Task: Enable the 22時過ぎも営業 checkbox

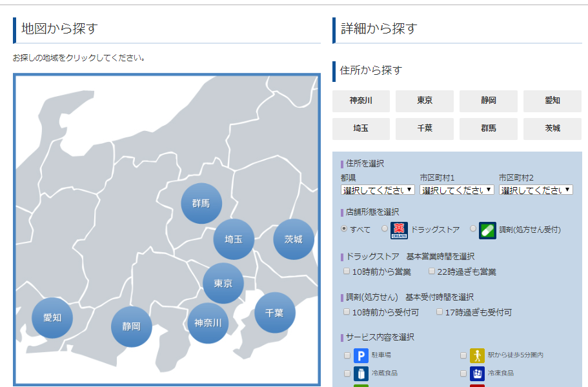Action: [432, 272]
